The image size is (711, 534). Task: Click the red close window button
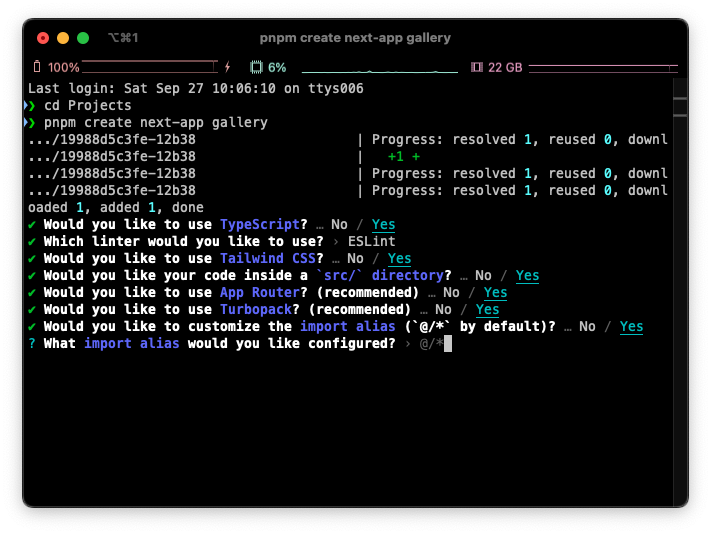(x=43, y=38)
